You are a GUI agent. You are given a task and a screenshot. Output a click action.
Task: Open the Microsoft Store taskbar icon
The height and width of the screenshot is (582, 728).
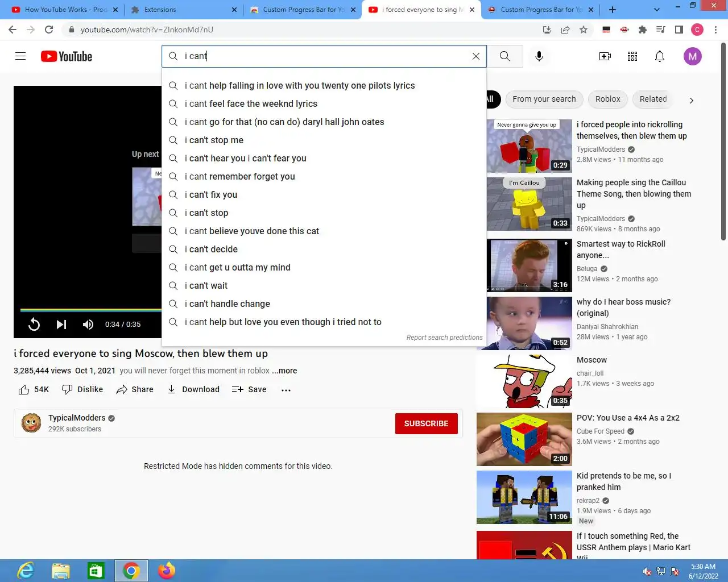tap(96, 571)
